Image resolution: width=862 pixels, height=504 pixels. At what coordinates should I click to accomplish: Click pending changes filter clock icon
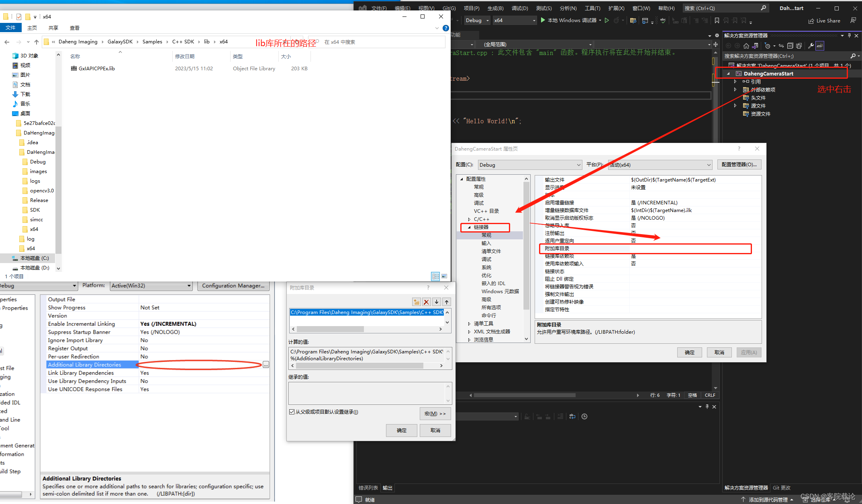(768, 46)
